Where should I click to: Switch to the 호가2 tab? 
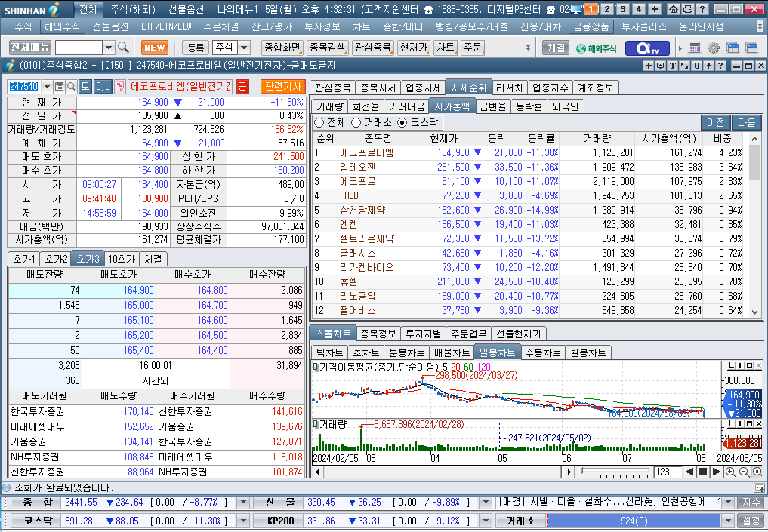pos(55,259)
